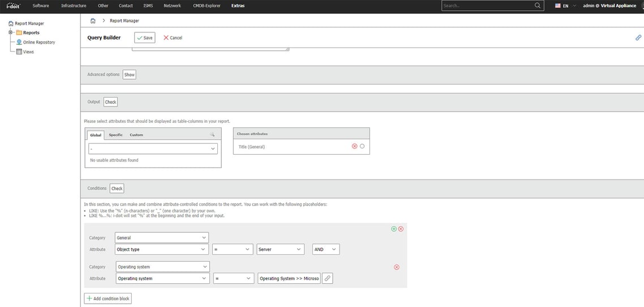
Task: Click the Title (General) attribute text
Action: pos(253,146)
